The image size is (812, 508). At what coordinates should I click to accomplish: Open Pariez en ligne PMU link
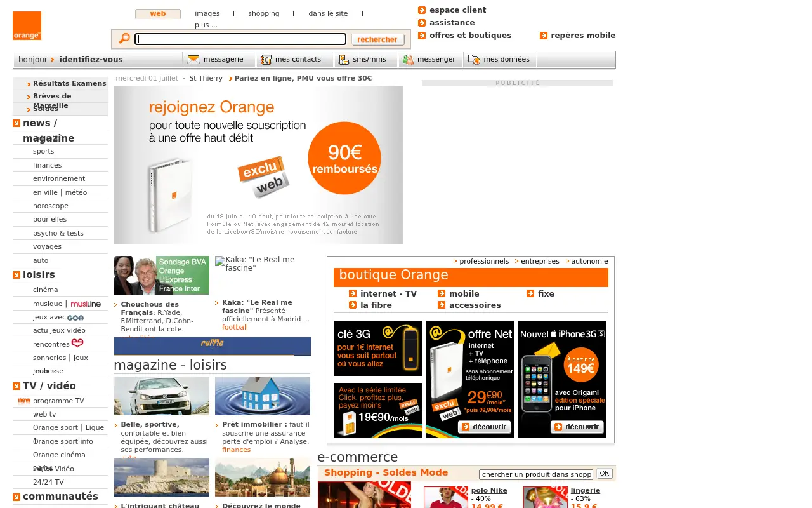coord(303,79)
